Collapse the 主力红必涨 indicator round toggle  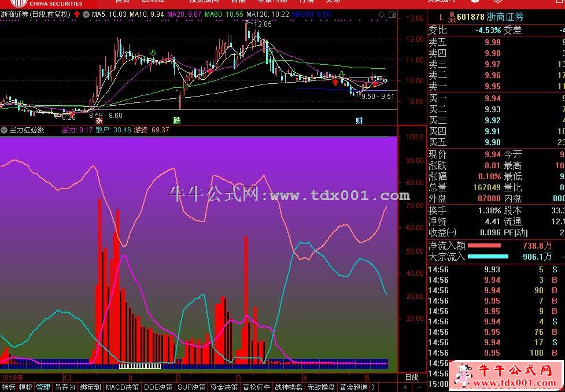[x=4, y=130]
